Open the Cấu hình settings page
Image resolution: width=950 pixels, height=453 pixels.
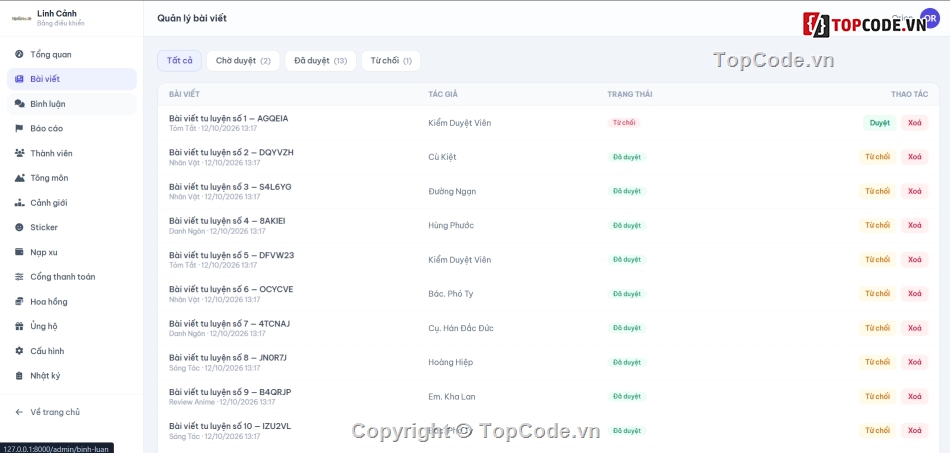(x=71, y=351)
